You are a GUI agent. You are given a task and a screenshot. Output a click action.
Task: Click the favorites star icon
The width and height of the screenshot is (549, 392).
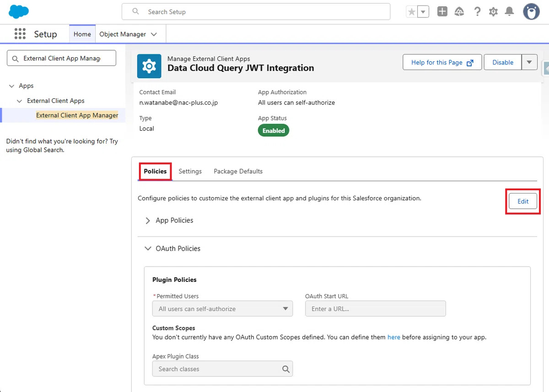(412, 12)
